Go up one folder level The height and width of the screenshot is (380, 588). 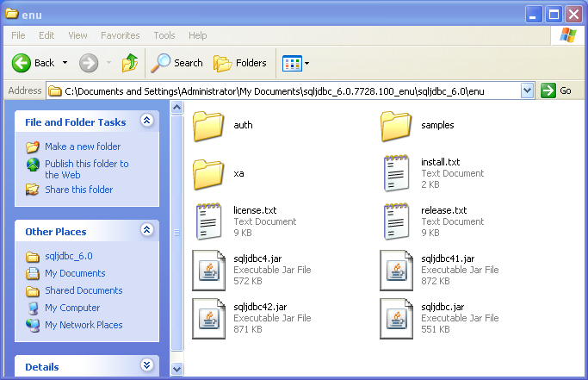point(130,63)
